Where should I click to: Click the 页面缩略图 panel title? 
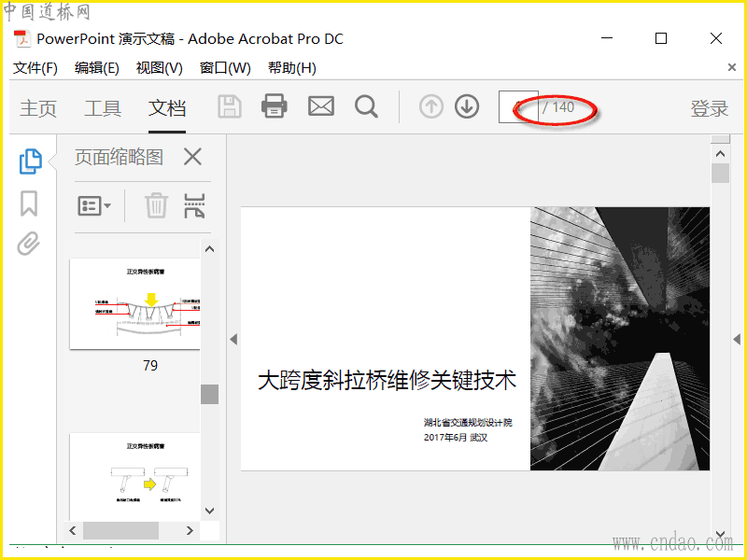point(120,157)
